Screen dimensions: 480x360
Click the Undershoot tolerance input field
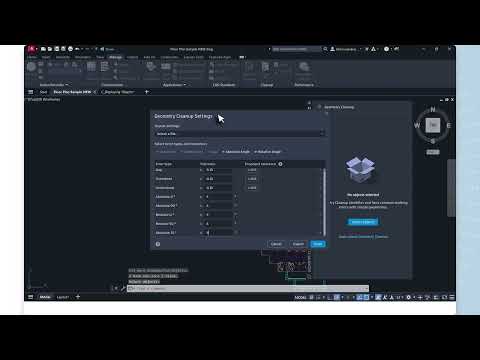(219, 188)
